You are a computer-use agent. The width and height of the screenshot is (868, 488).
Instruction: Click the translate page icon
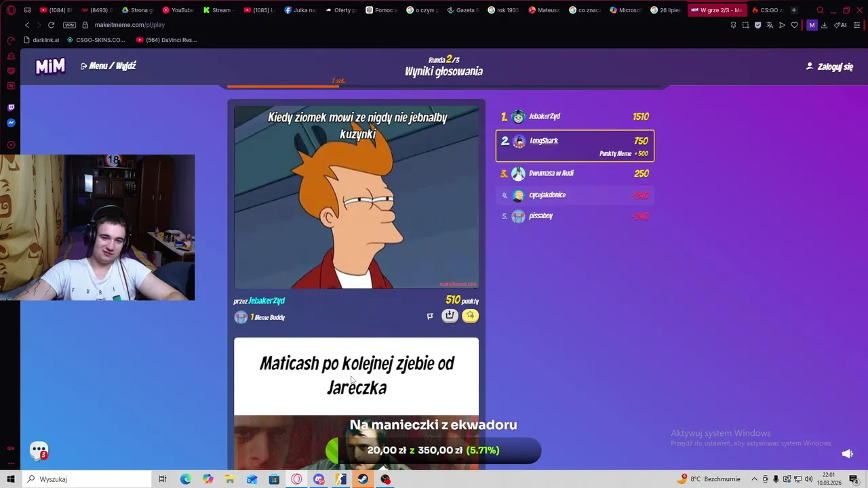click(x=770, y=25)
